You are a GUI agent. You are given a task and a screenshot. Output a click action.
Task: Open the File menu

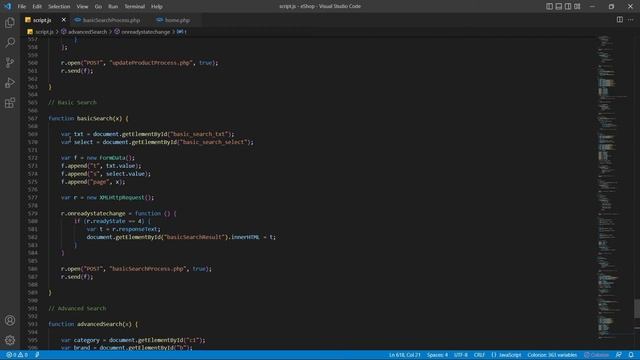click(22, 7)
